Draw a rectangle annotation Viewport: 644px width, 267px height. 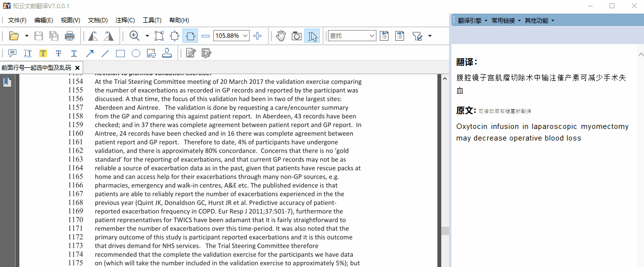click(x=120, y=53)
